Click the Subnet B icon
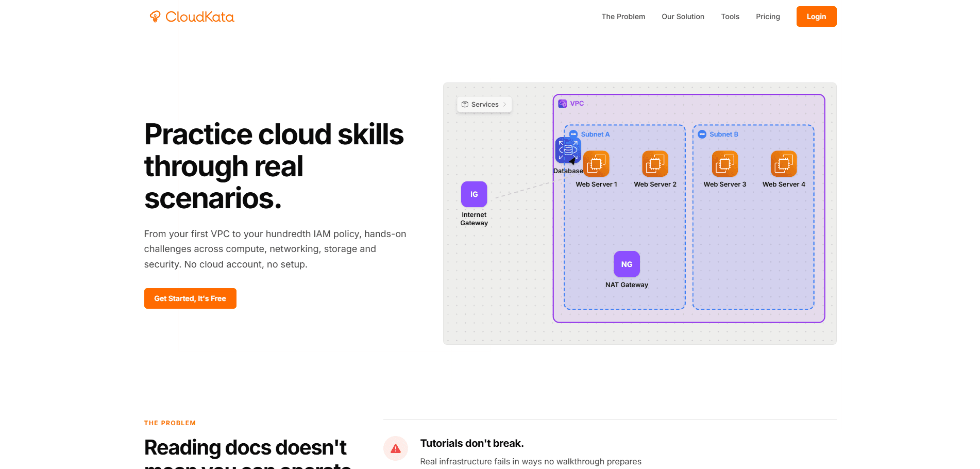The image size is (980, 469). (x=702, y=134)
